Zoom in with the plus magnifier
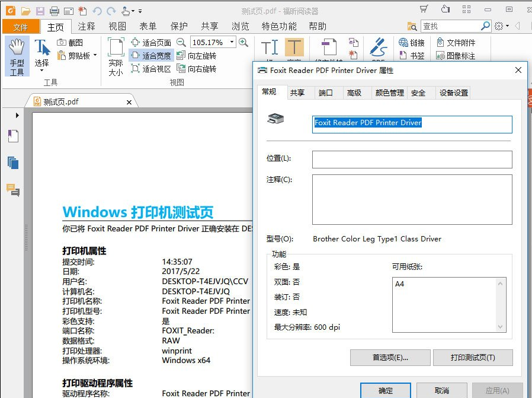Image resolution: width=532 pixels, height=398 pixels. [243, 43]
